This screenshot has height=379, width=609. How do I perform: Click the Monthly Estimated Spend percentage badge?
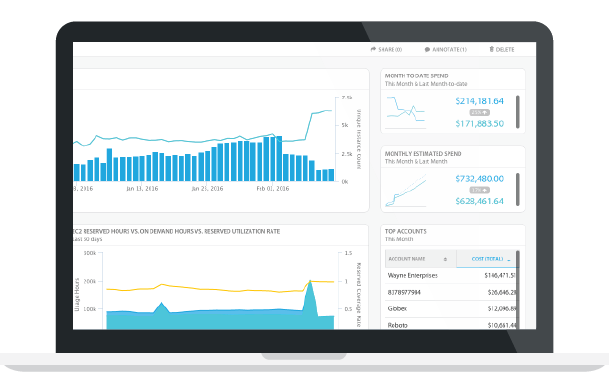pyautogui.click(x=480, y=190)
